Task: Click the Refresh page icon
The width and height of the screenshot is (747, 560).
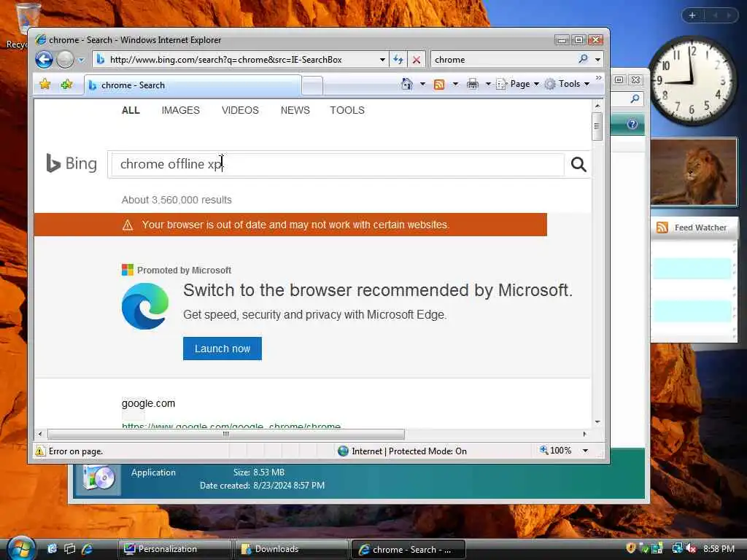Action: tap(398, 60)
